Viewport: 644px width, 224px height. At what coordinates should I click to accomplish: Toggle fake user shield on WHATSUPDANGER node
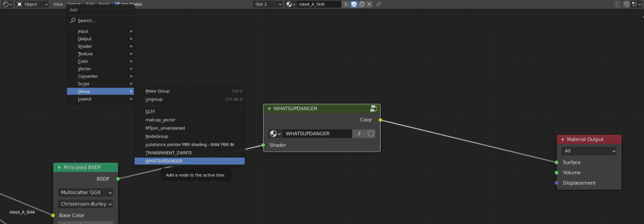tap(371, 134)
